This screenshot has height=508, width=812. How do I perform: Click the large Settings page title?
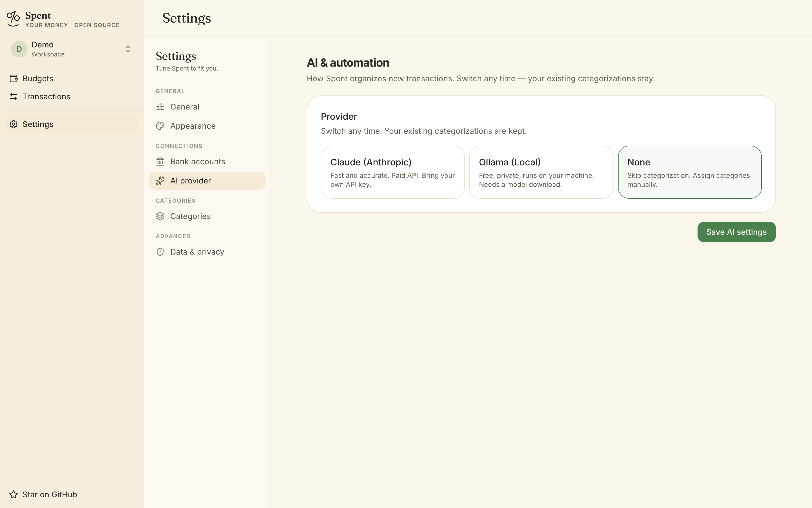[x=187, y=18]
